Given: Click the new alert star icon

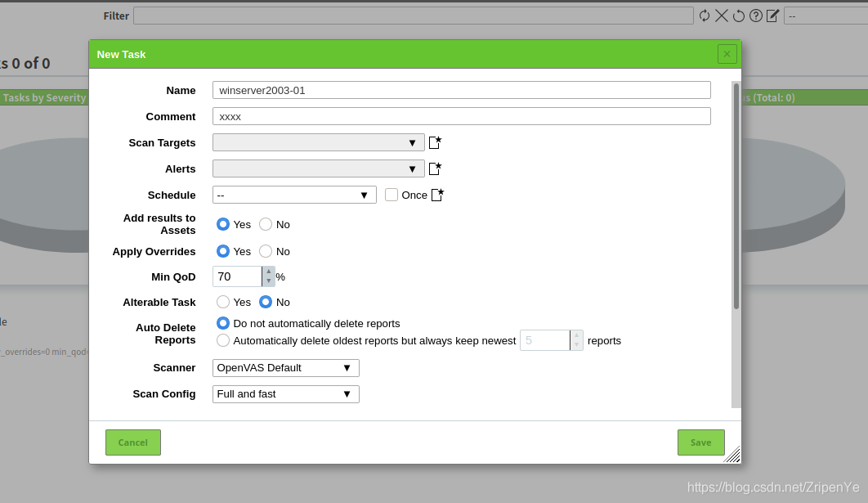Looking at the screenshot, I should click(435, 168).
